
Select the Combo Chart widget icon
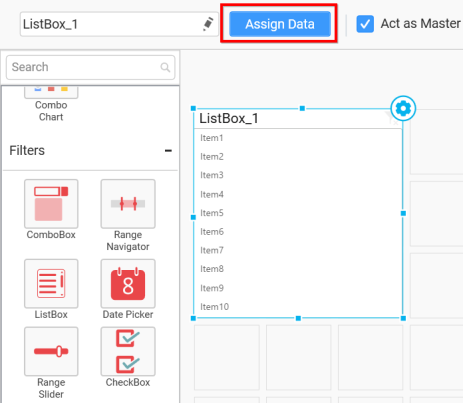[x=51, y=92]
